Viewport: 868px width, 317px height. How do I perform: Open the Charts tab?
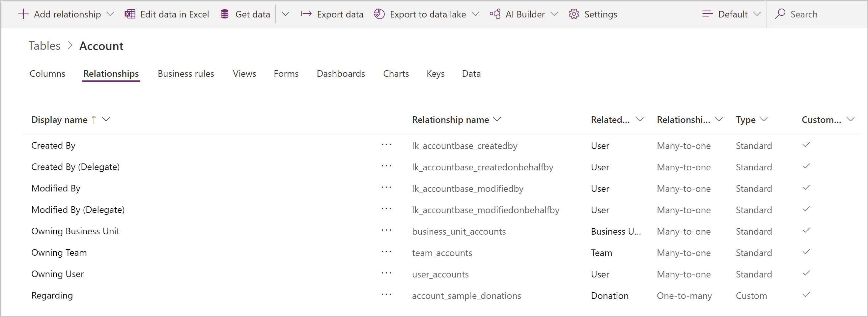[x=396, y=73]
